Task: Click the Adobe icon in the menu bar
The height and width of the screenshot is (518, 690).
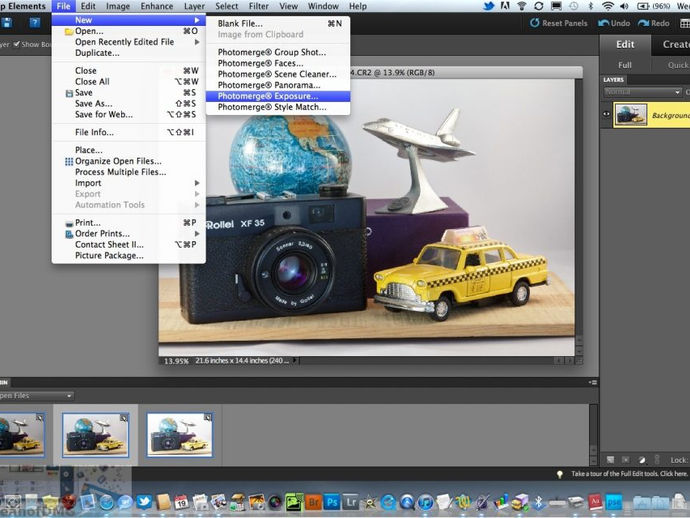Action: (x=506, y=6)
